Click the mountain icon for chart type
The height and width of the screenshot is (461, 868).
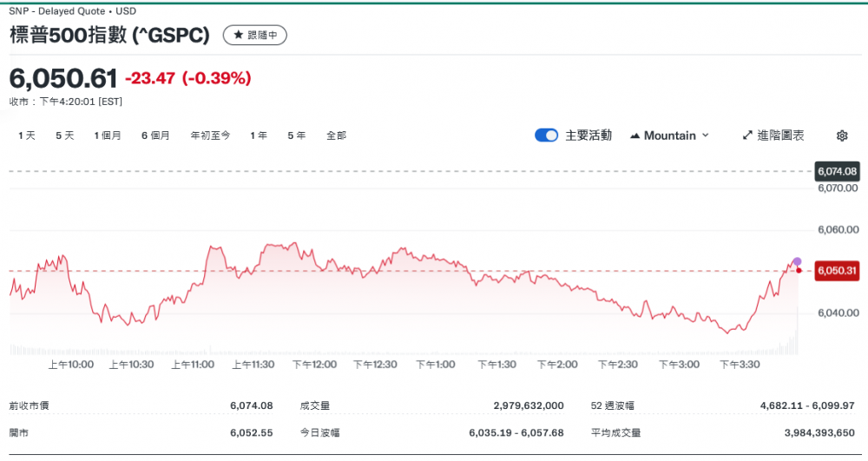tap(635, 135)
